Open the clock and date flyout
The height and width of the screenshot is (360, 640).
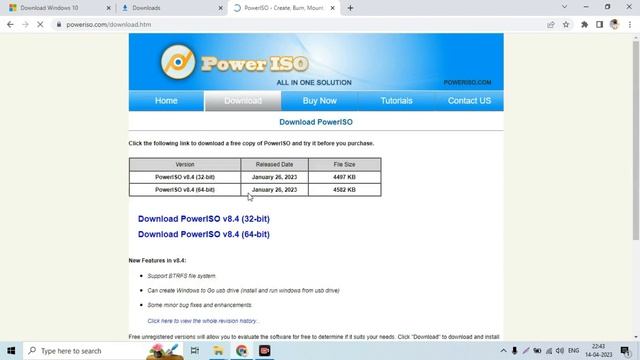pos(598,351)
